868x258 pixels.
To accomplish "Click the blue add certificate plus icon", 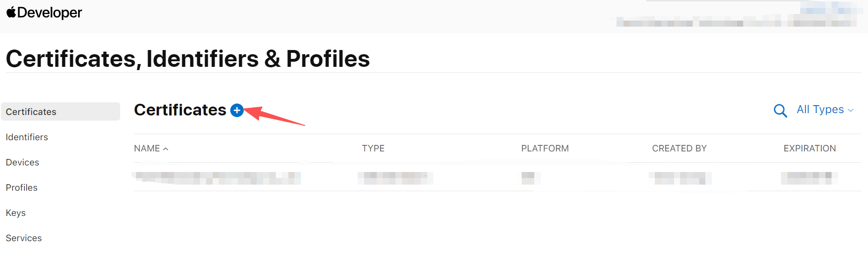I will [x=237, y=110].
